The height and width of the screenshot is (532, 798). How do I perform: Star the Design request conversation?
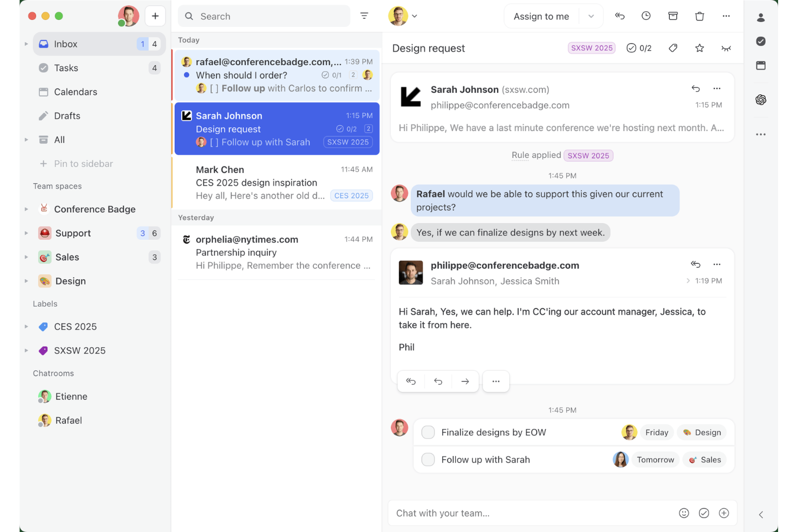[x=699, y=48]
